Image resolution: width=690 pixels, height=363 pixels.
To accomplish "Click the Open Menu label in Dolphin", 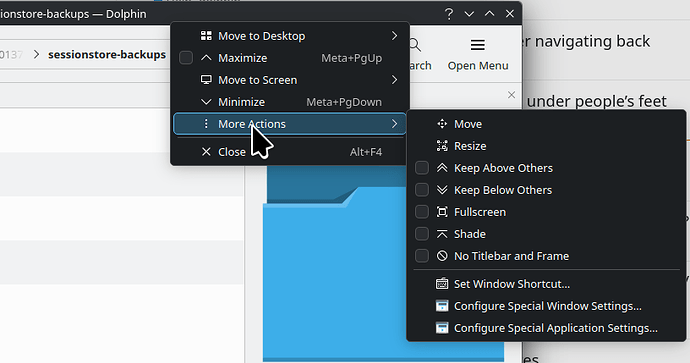I will (x=478, y=66).
